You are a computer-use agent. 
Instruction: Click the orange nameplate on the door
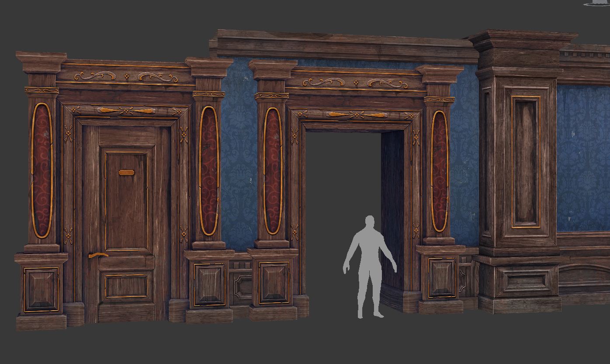click(126, 173)
